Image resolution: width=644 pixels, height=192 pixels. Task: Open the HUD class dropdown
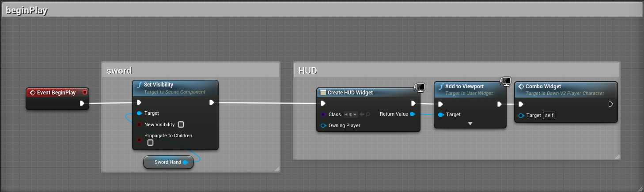351,115
